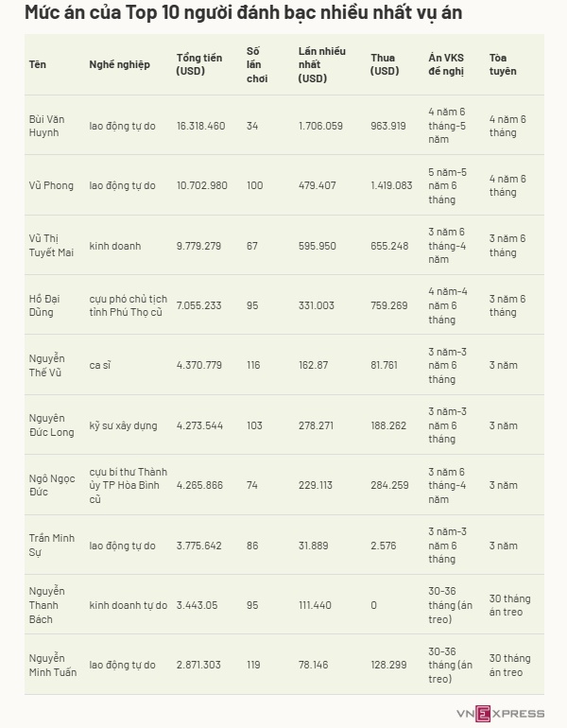Click the Vũ Thị Tuyết Mai name cell
The image size is (567, 728).
coord(51,246)
